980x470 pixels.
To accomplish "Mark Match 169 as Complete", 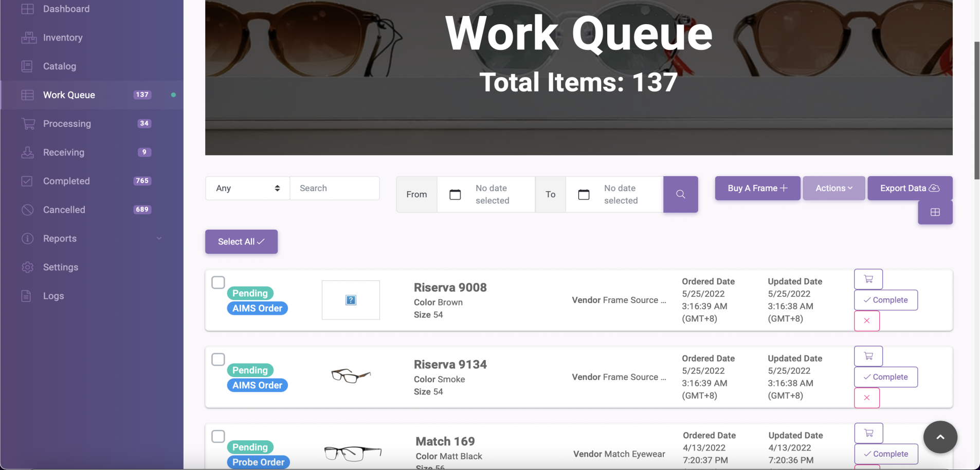I will click(886, 454).
